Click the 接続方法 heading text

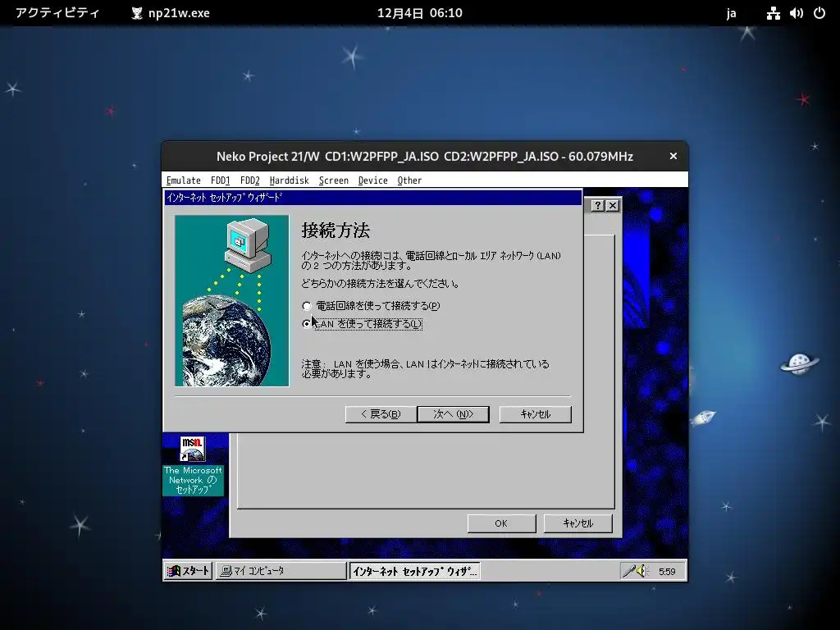336,231
